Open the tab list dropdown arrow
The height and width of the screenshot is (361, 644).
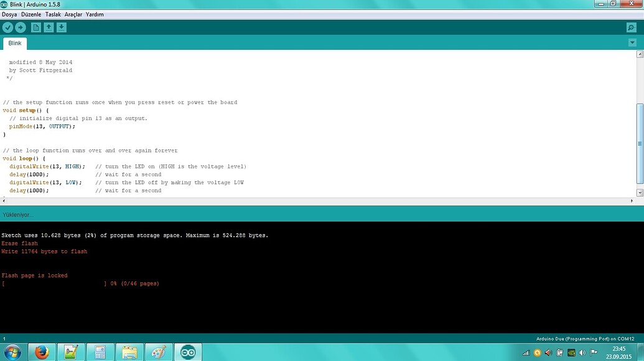pyautogui.click(x=632, y=42)
